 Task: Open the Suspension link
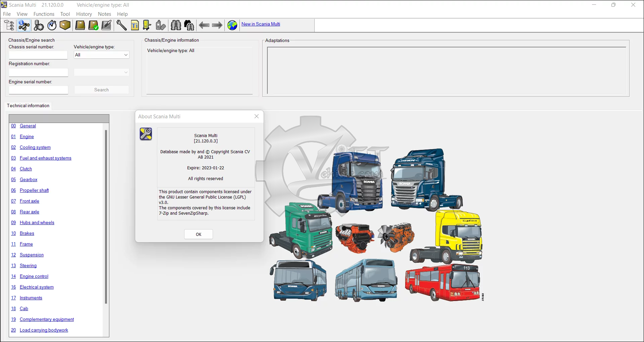(x=32, y=254)
